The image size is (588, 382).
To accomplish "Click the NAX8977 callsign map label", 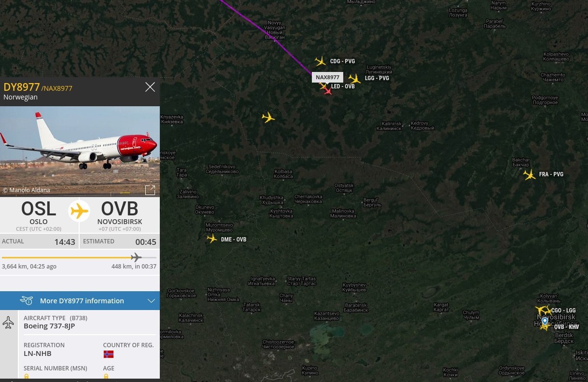I will (328, 77).
